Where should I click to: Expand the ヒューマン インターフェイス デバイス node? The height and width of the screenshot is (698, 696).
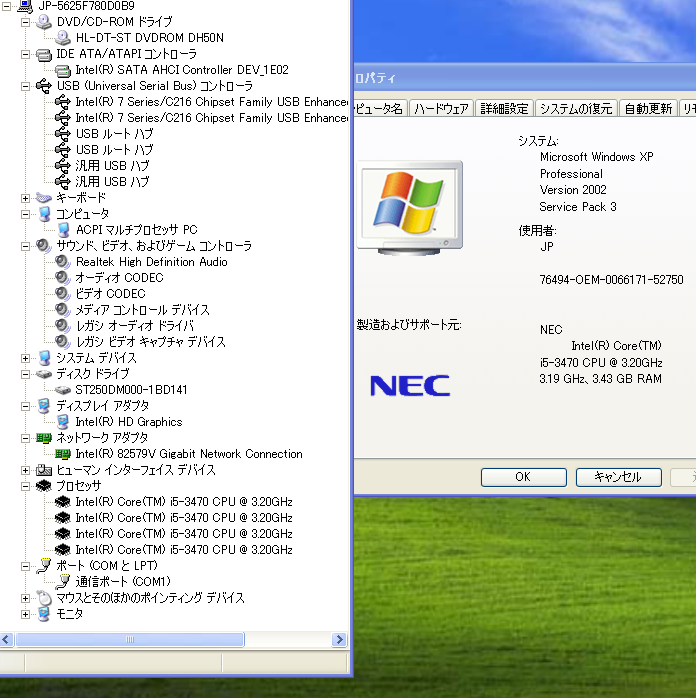[x=25, y=471]
